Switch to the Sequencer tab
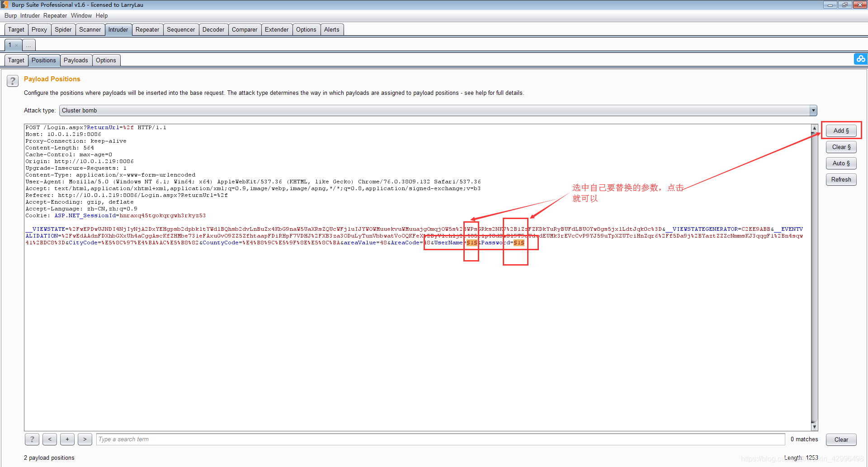The height and width of the screenshot is (467, 868). 181,29
